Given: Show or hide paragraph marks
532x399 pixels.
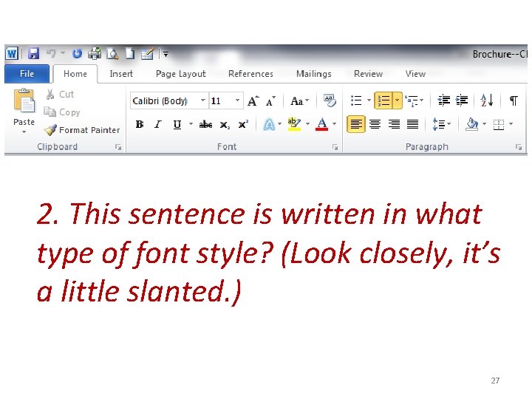Looking at the screenshot, I should pos(514,100).
